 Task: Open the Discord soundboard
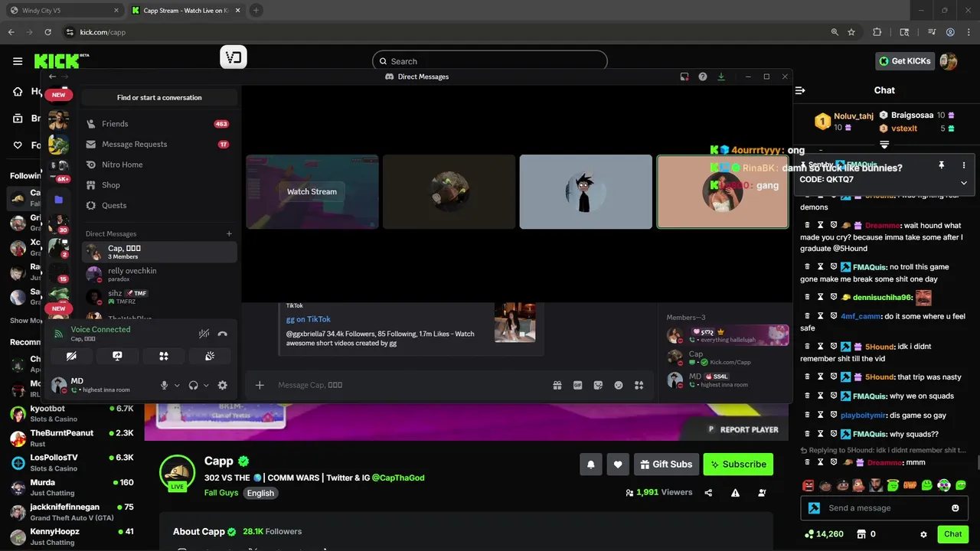pyautogui.click(x=209, y=356)
